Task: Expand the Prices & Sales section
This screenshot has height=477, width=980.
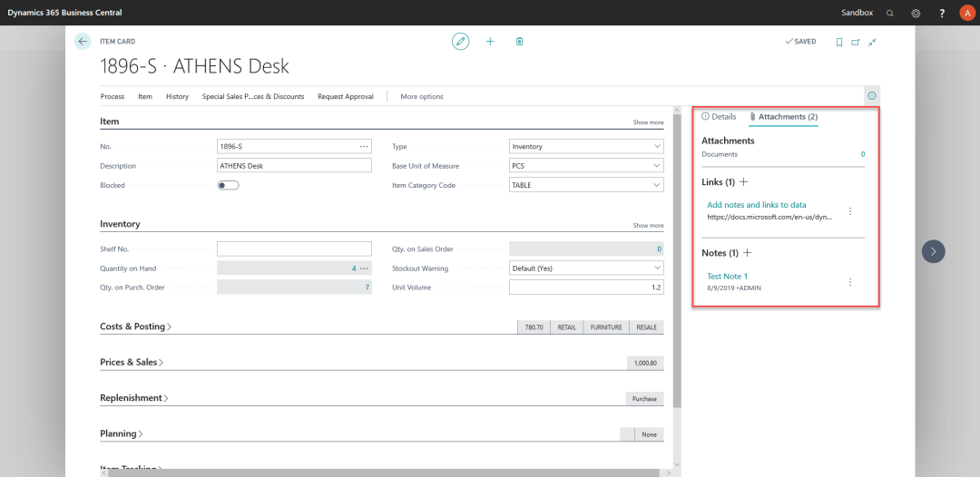Action: pos(132,362)
